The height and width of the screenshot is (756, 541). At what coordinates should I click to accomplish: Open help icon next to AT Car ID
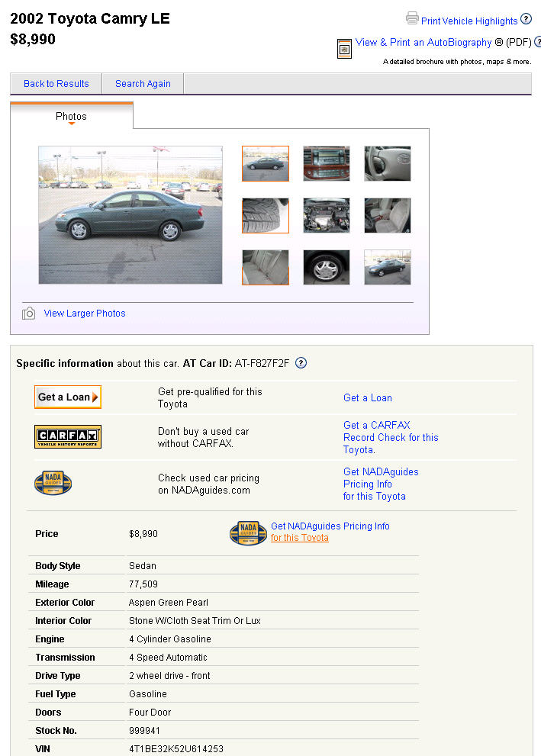[301, 363]
